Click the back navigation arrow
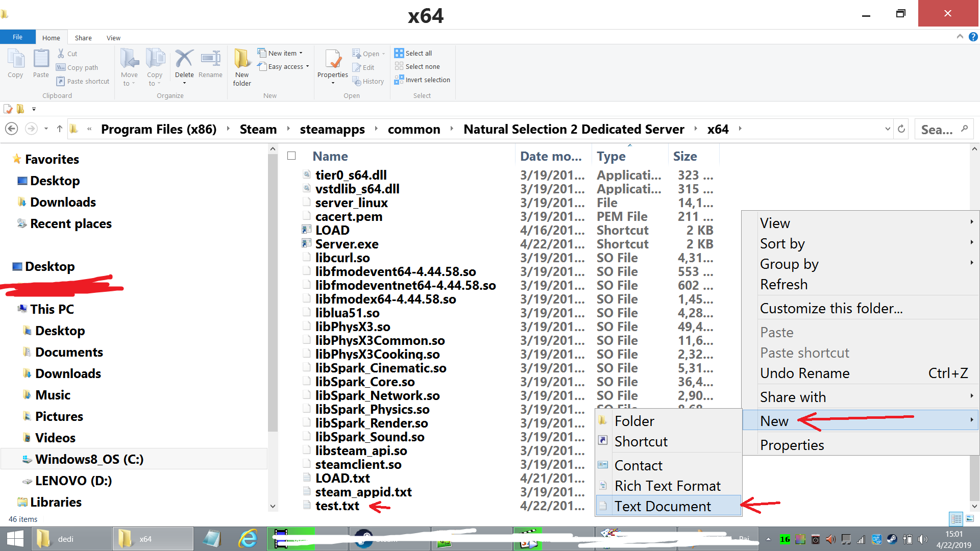The image size is (980, 551). click(12, 129)
